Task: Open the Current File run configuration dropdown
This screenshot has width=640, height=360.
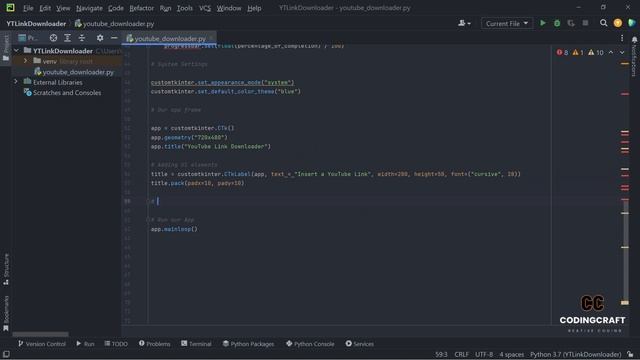Action: pos(507,23)
